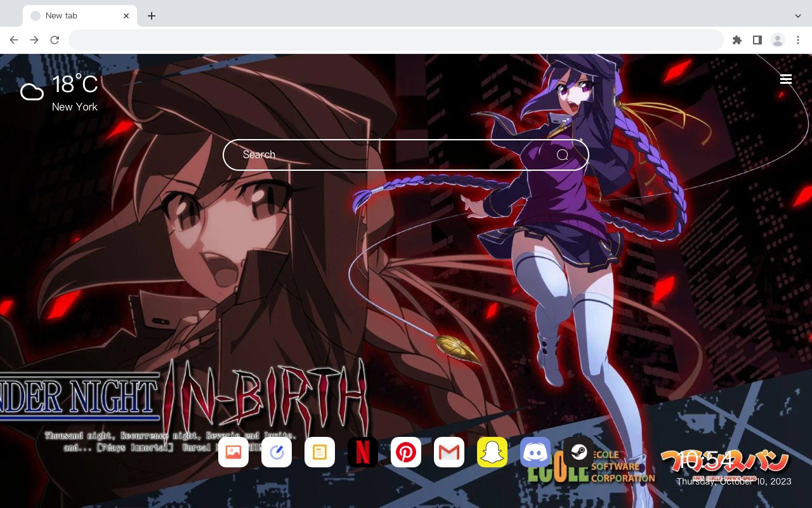This screenshot has width=812, height=508.
Task: Open a new tab with plus button
Action: [151, 16]
